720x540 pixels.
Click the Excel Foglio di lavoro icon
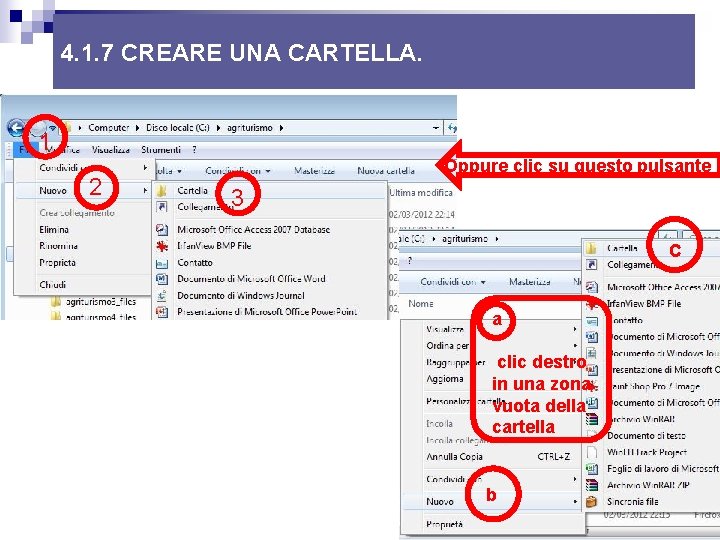point(592,469)
